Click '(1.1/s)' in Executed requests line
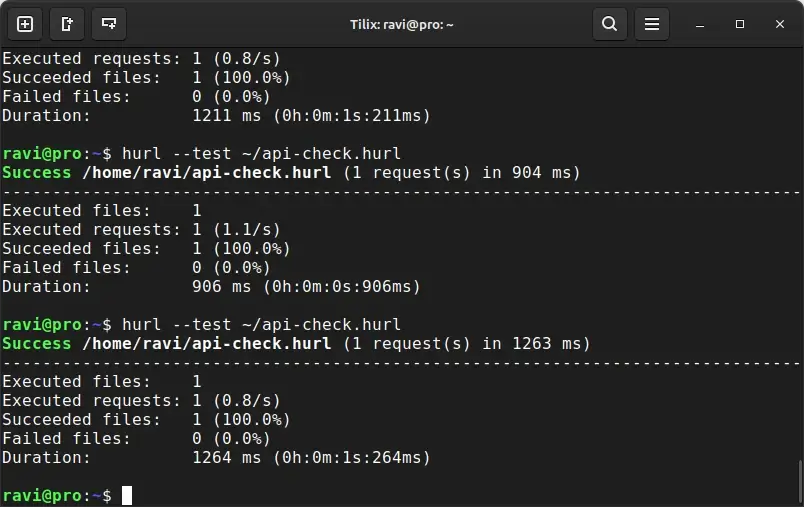The image size is (804, 507). (246, 230)
